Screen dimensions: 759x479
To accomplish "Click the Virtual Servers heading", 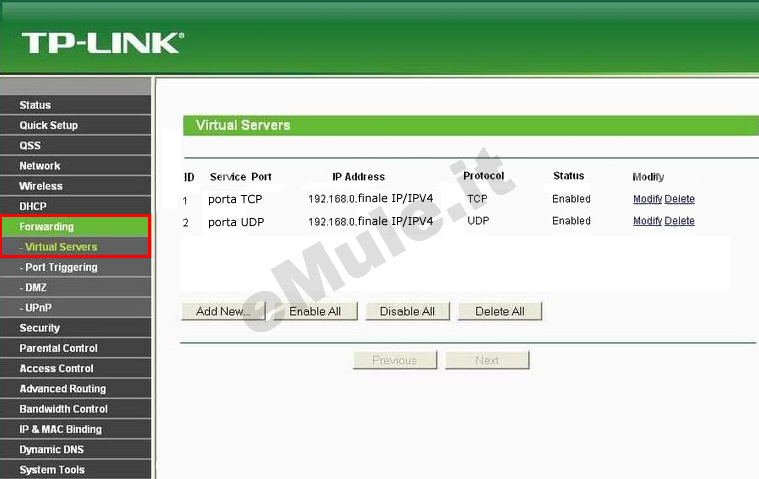I will click(x=243, y=125).
